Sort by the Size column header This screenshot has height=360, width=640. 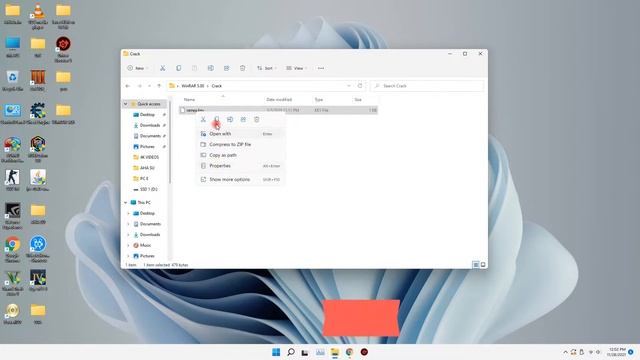358,100
